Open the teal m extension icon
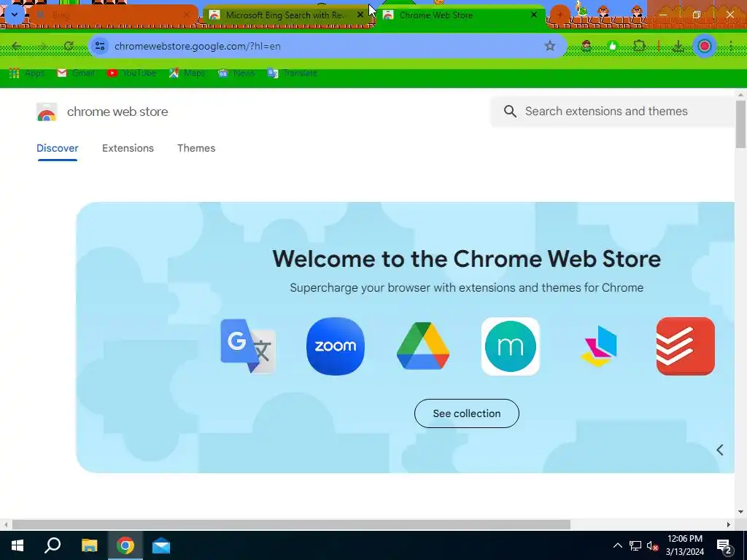 [x=510, y=346]
